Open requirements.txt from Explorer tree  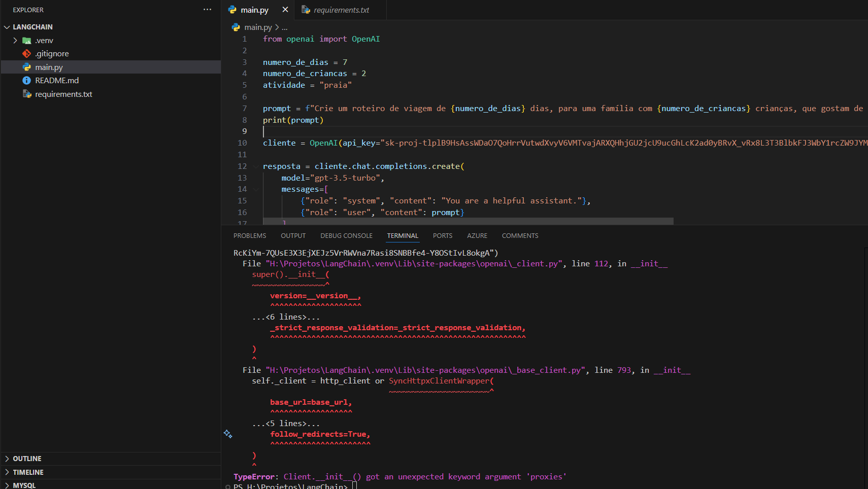tap(111, 94)
